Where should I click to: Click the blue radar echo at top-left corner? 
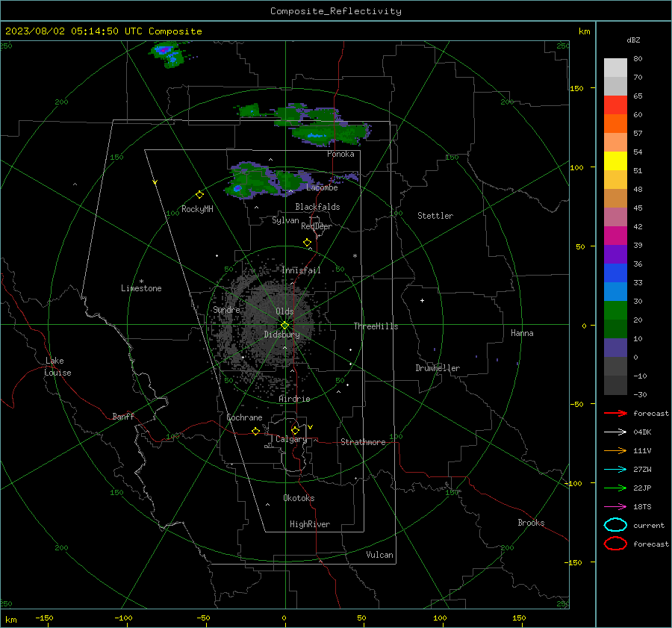coord(168,54)
